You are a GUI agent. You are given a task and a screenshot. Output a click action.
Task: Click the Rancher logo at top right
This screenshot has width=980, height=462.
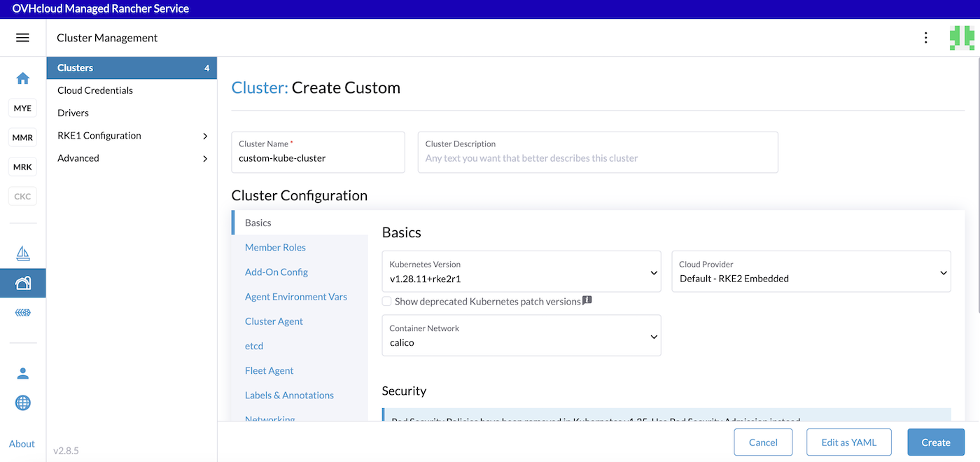tap(963, 37)
